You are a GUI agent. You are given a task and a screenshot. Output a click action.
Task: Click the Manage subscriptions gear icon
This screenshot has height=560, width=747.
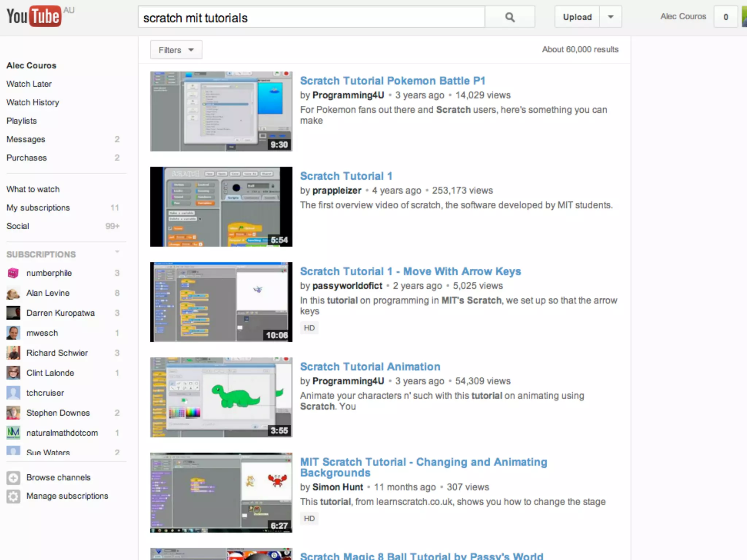13,496
